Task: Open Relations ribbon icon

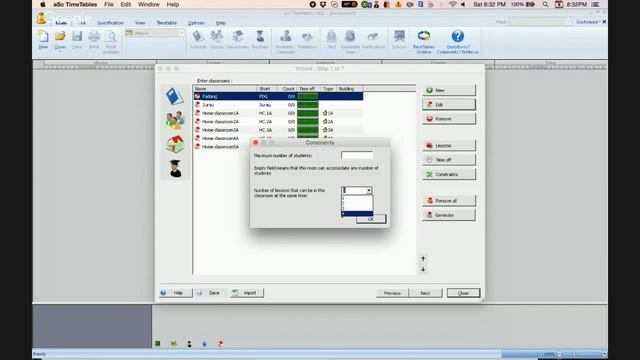Action: point(307,39)
